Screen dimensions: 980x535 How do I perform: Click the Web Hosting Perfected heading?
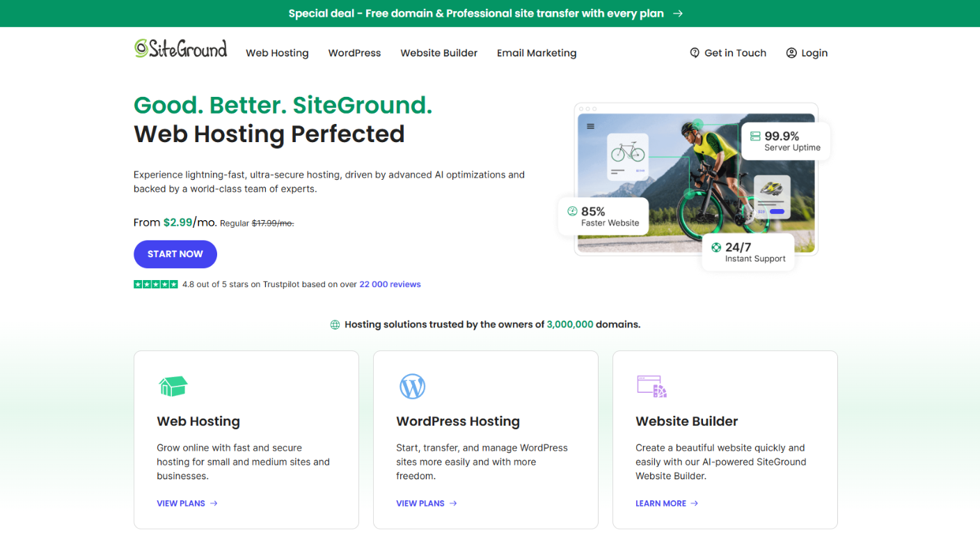[269, 134]
